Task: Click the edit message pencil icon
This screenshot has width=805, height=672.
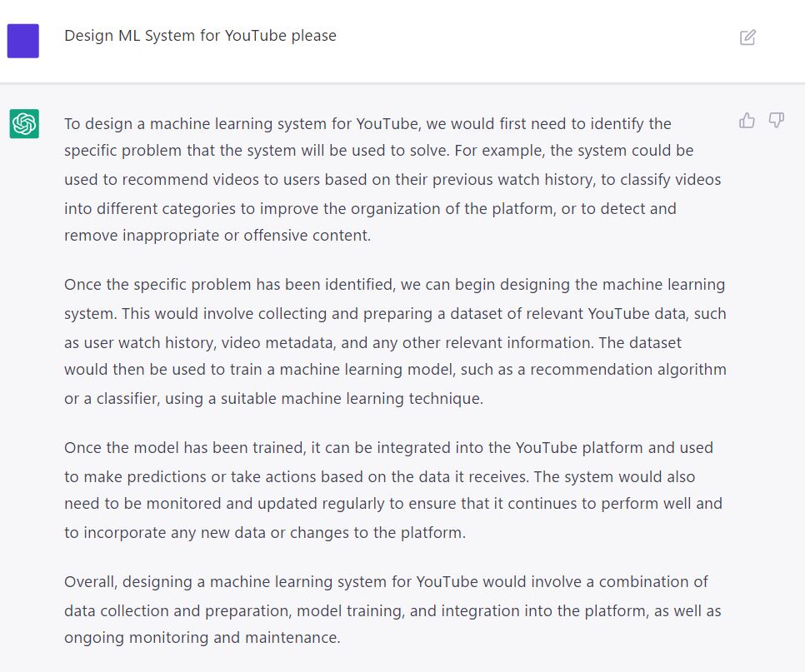Action: coord(747,37)
